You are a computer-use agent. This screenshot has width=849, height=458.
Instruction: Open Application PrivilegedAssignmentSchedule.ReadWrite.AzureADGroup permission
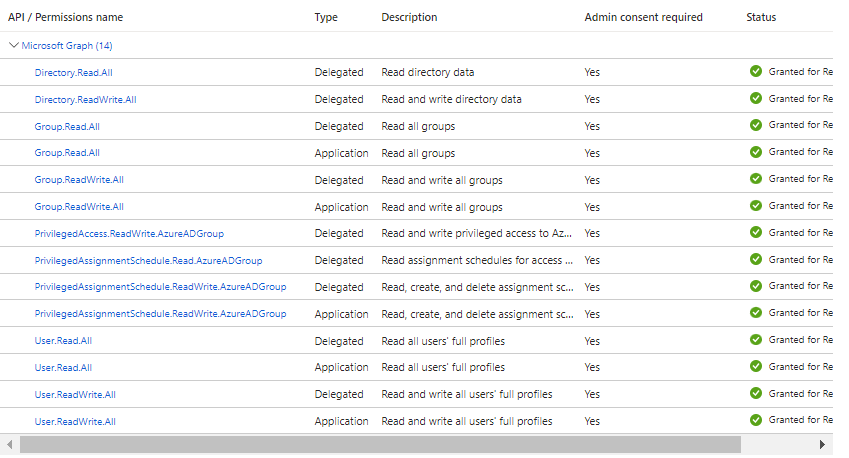pos(160,314)
